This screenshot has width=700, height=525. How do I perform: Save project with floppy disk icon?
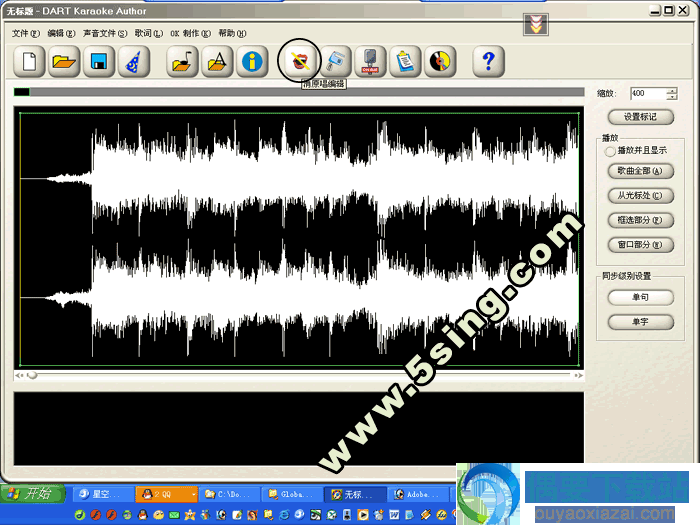(99, 61)
